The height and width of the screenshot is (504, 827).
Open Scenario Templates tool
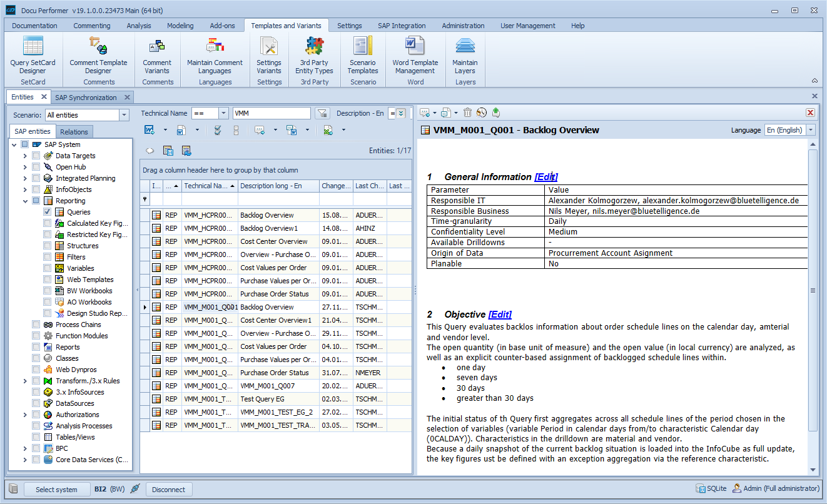pyautogui.click(x=363, y=54)
